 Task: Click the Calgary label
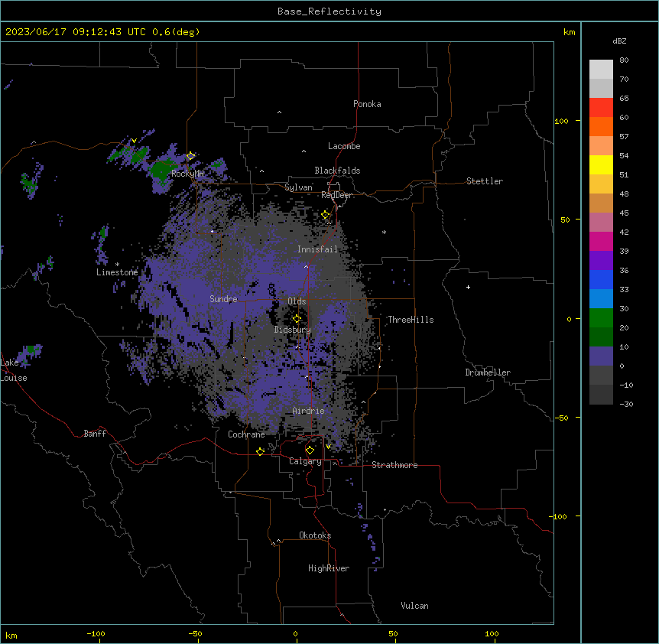(x=305, y=461)
